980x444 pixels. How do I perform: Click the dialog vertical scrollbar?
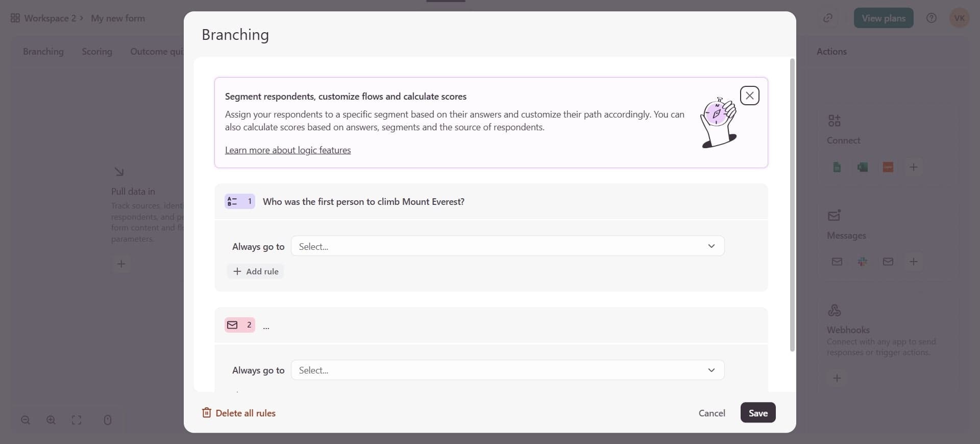(x=792, y=204)
